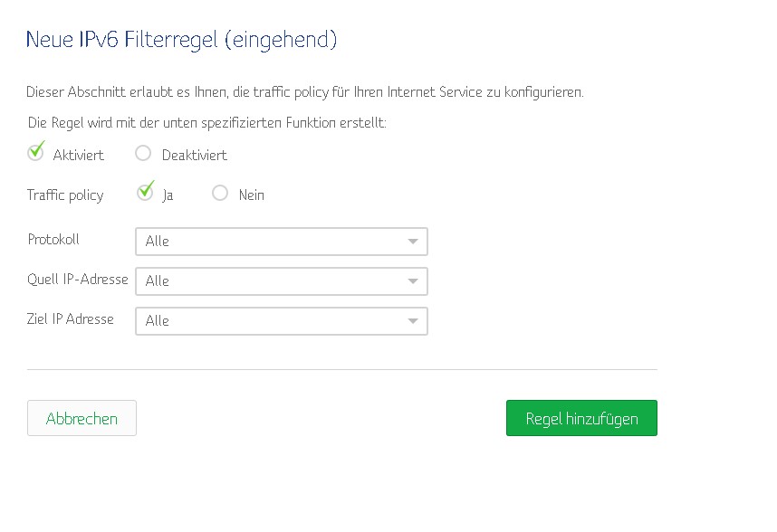Click the arrow in the Protokoll combo box

412,242
